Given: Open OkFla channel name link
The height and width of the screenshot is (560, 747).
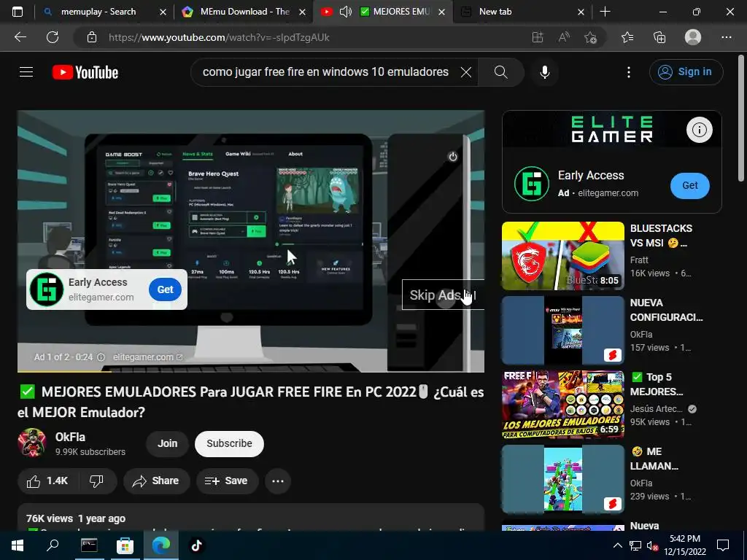Looking at the screenshot, I should (x=71, y=437).
